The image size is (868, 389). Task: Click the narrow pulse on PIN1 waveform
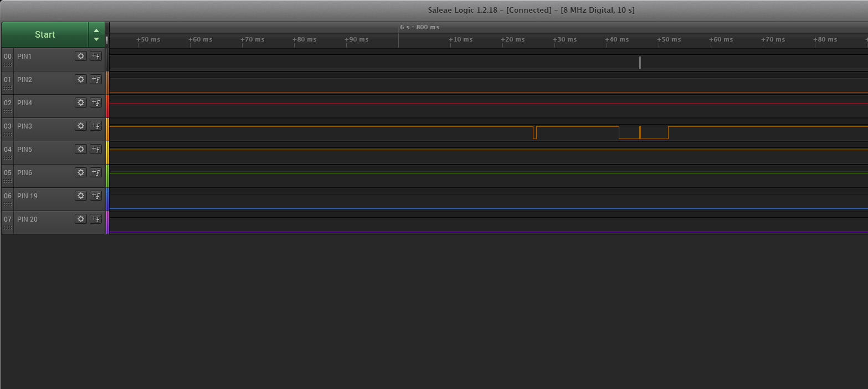(640, 63)
